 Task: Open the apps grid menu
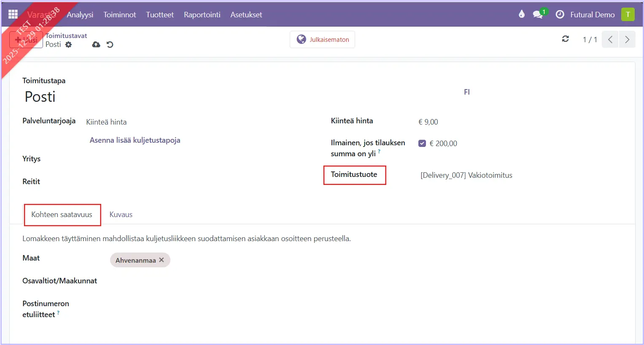tap(13, 14)
